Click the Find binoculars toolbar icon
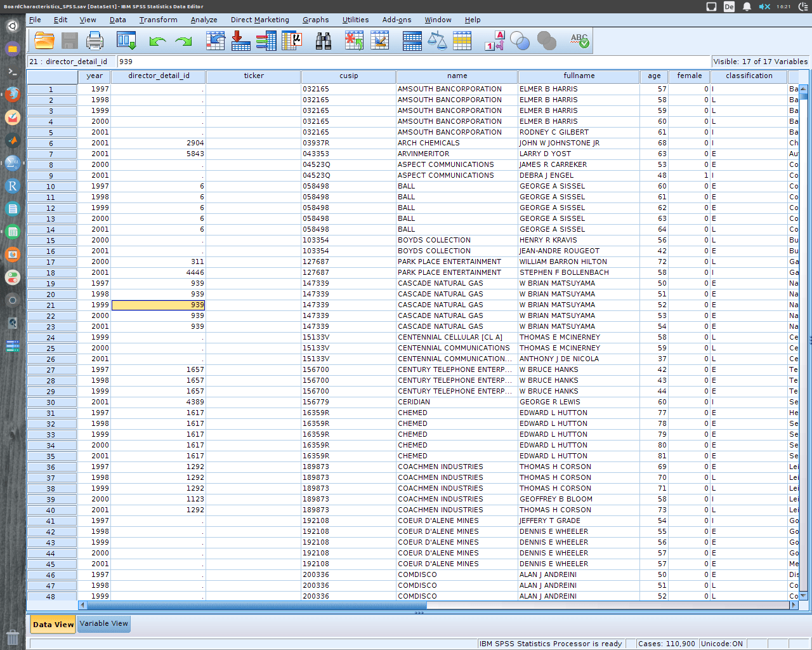This screenshot has width=812, height=650. [324, 40]
